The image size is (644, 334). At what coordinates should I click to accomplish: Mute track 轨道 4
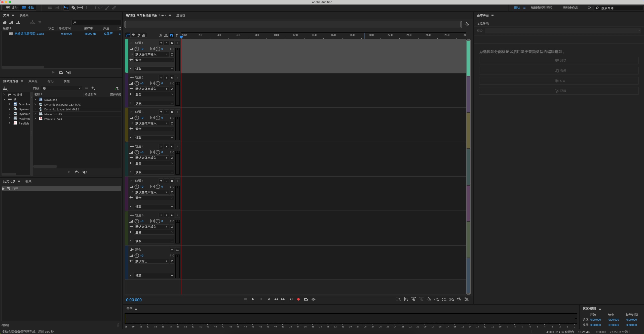tap(161, 146)
